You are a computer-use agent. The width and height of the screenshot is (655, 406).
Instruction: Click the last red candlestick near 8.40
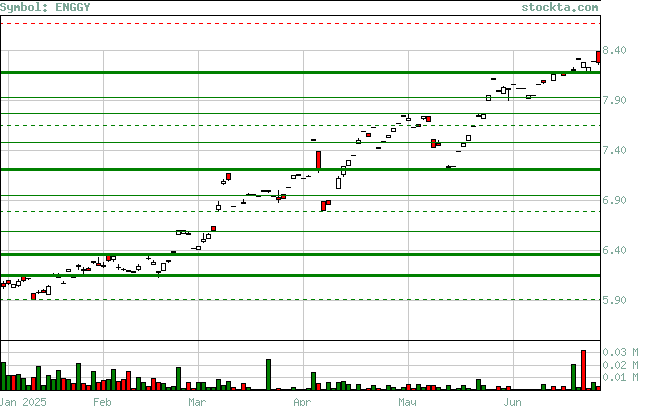tap(599, 57)
